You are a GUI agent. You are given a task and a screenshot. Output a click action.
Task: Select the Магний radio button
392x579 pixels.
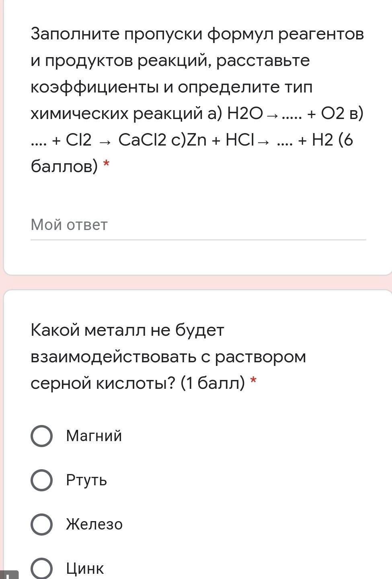coord(41,436)
